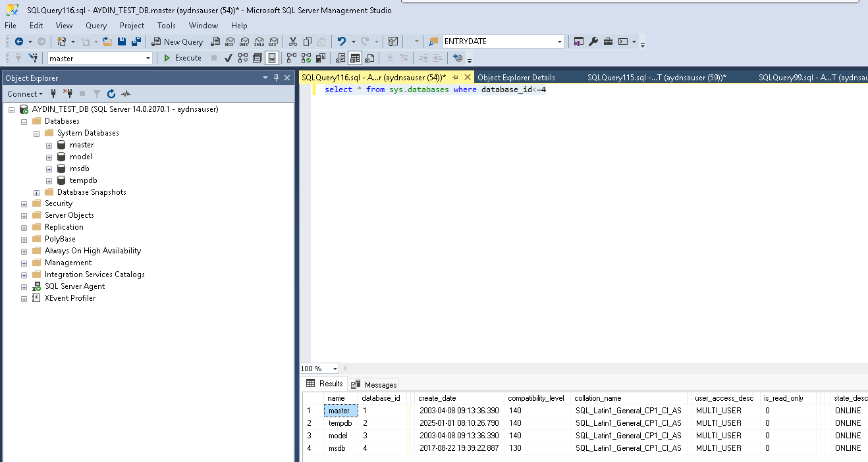Open the Query menu
Viewport: 868px width, 462px height.
96,26
